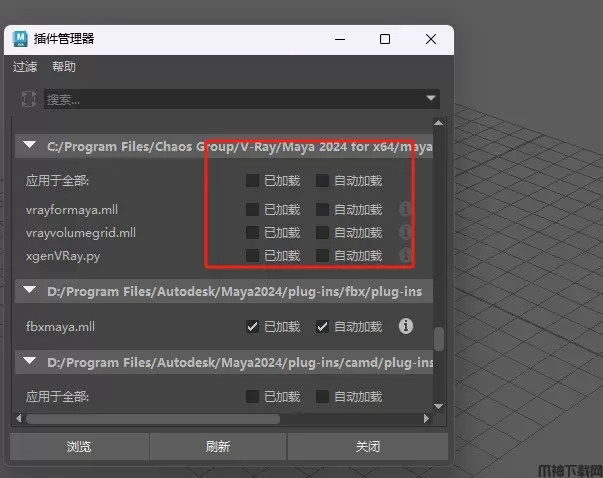The height and width of the screenshot is (478, 603).
Task: Click the 浏览 button
Action: [x=78, y=446]
